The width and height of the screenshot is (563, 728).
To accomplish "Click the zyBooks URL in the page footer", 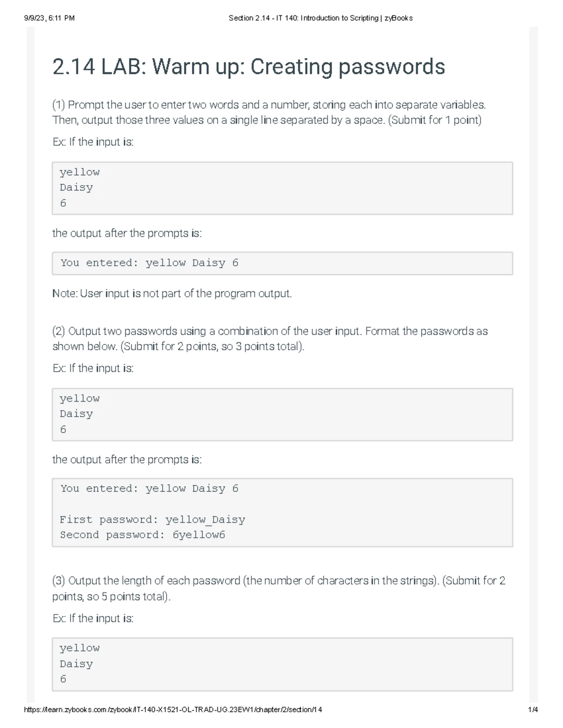I will [173, 709].
